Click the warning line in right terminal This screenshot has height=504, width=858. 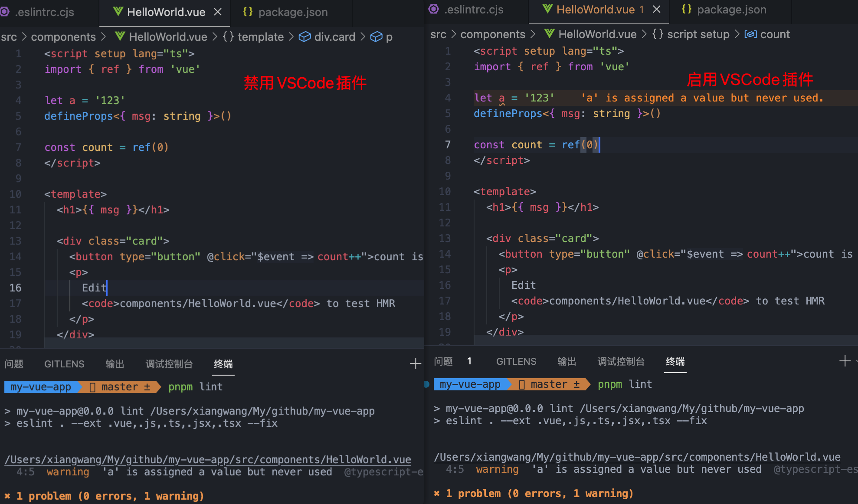(x=652, y=469)
